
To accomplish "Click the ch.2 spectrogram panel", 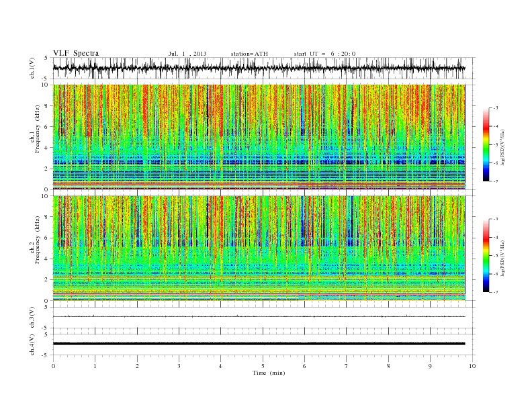I will pyautogui.click(x=259, y=248).
